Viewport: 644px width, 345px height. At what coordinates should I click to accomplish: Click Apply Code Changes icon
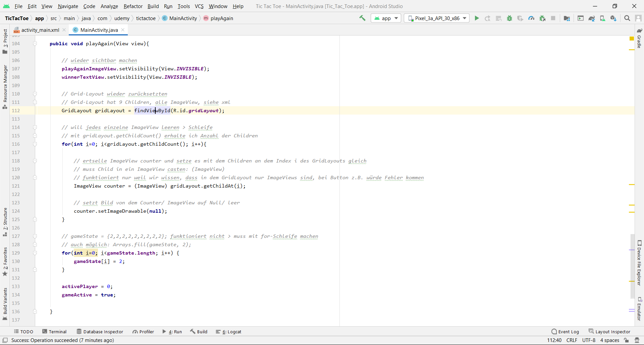[498, 18]
